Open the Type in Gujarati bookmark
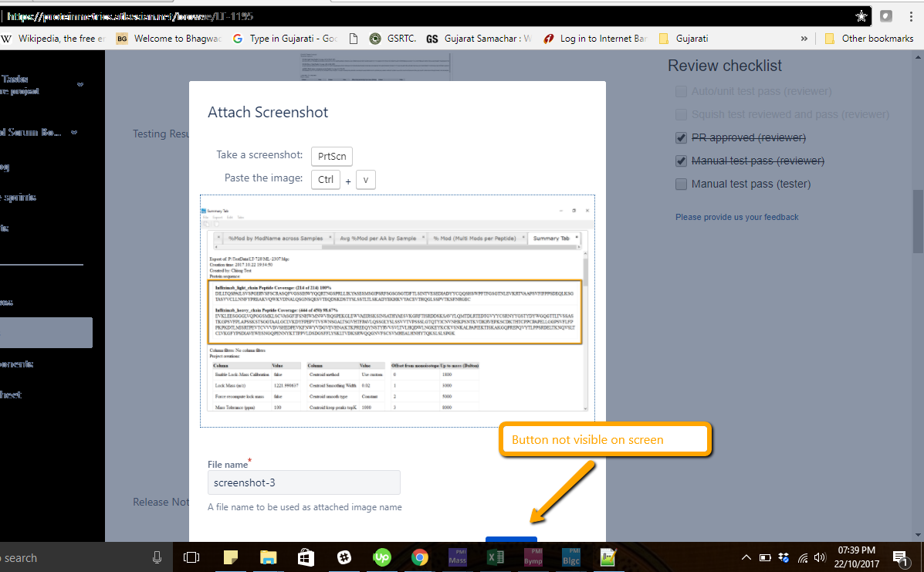 [285, 39]
